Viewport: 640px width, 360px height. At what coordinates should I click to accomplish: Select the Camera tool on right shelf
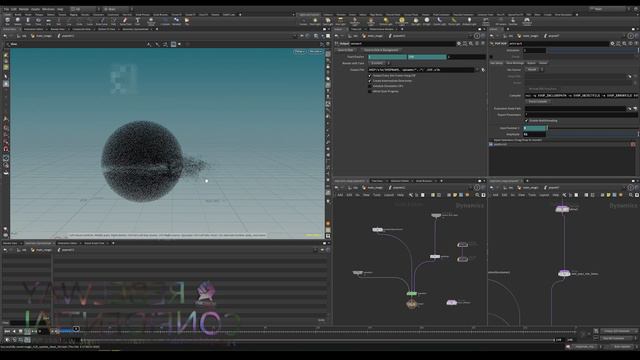click(303, 21)
